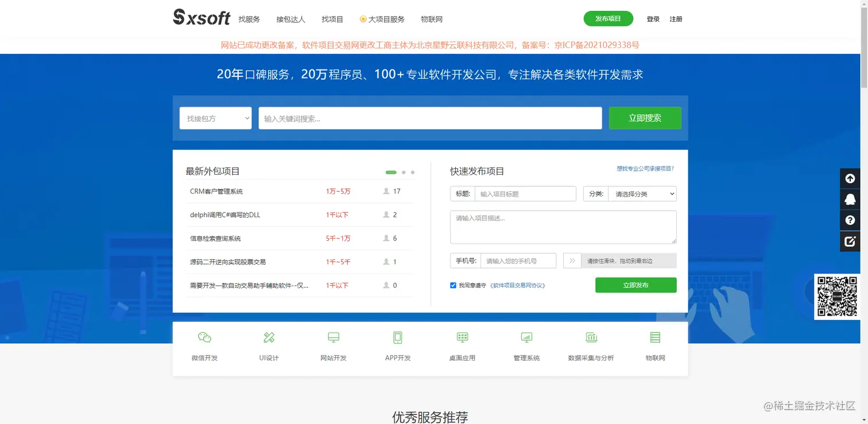Focus the 输入关键词搜索 search field
The image size is (868, 424).
pyautogui.click(x=430, y=118)
